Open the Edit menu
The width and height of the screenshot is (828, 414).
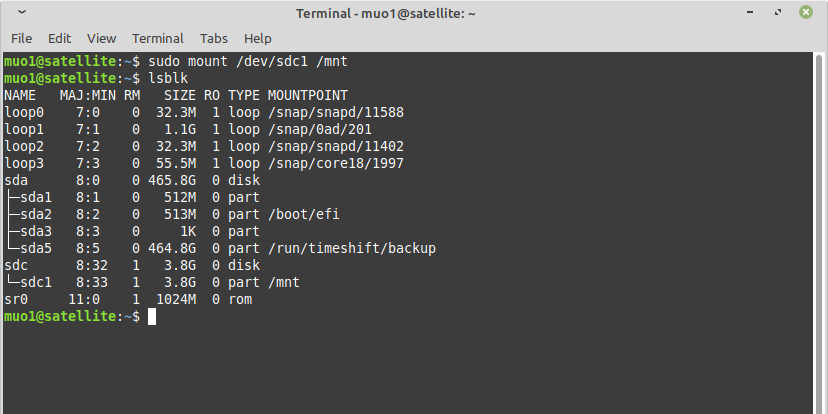(x=59, y=38)
